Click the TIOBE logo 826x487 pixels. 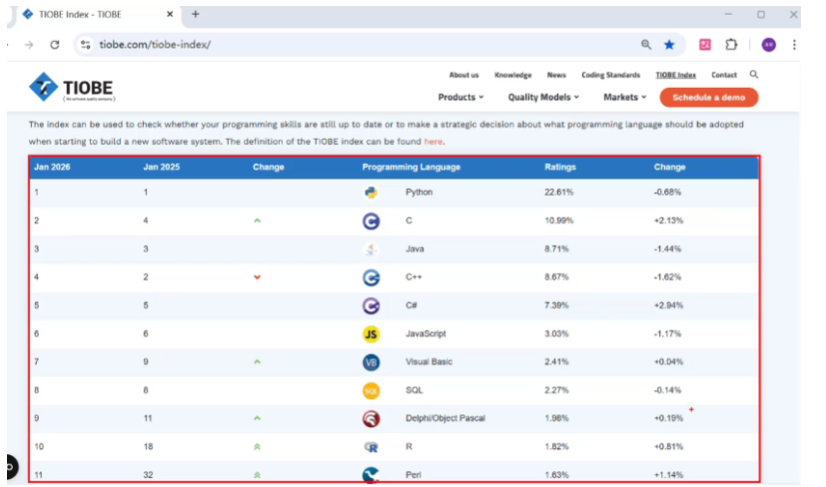point(72,87)
